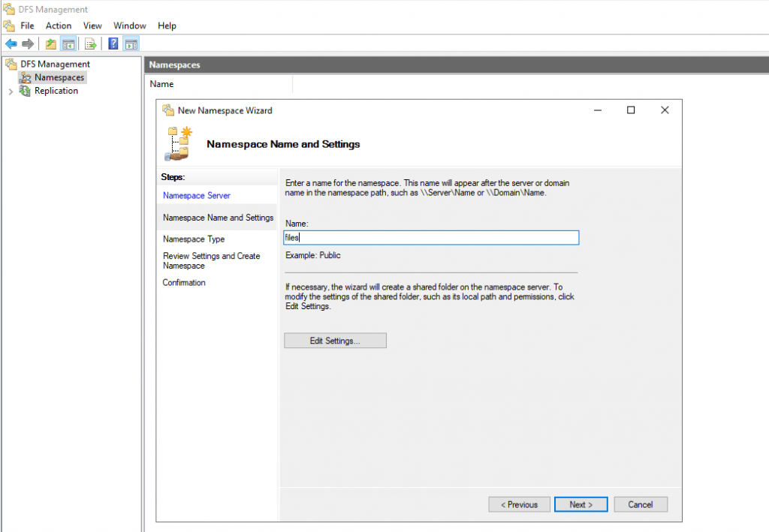Click the Replication node icon in tree
This screenshot has width=769, height=532.
coord(25,91)
